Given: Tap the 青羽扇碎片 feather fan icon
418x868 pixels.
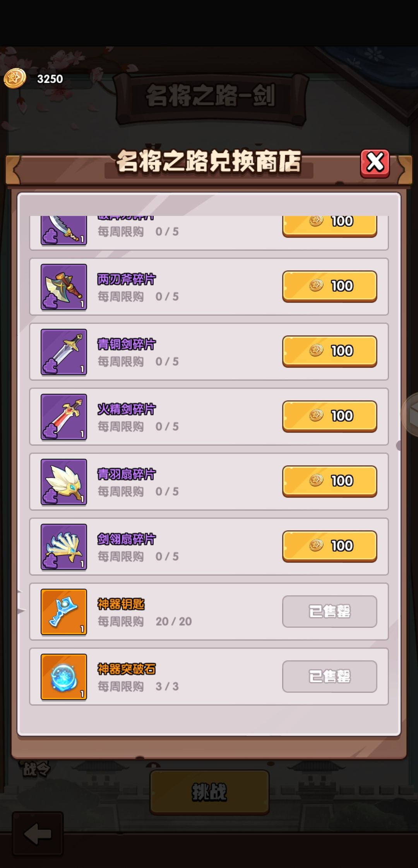Looking at the screenshot, I should (64, 482).
